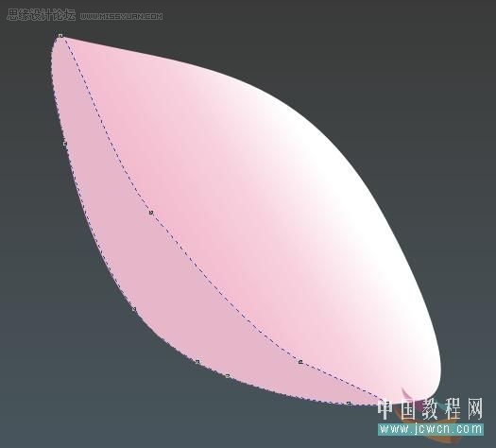Image resolution: width=496 pixels, height=448 pixels.
Task: Click the upper anchor point on the inner dashed curve
Action: [151, 213]
